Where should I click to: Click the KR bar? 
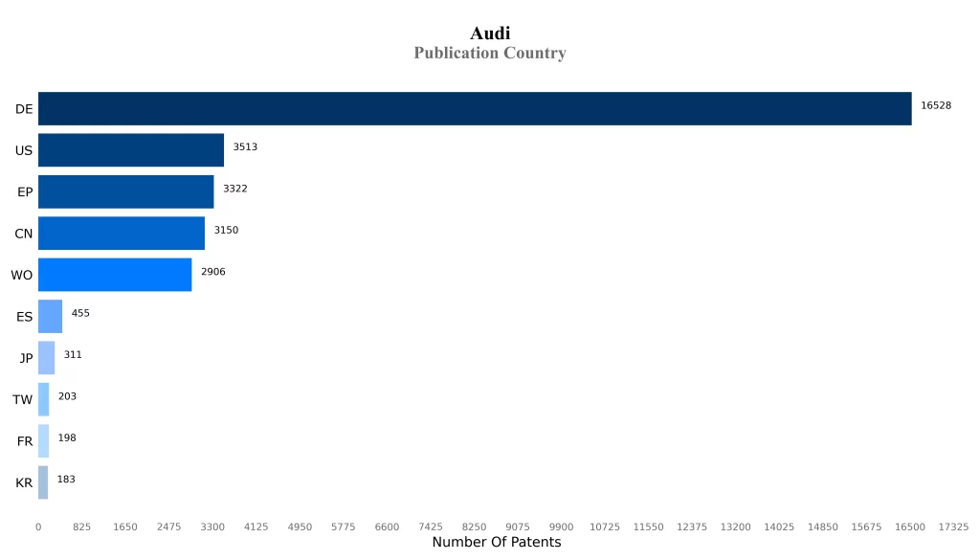43,482
